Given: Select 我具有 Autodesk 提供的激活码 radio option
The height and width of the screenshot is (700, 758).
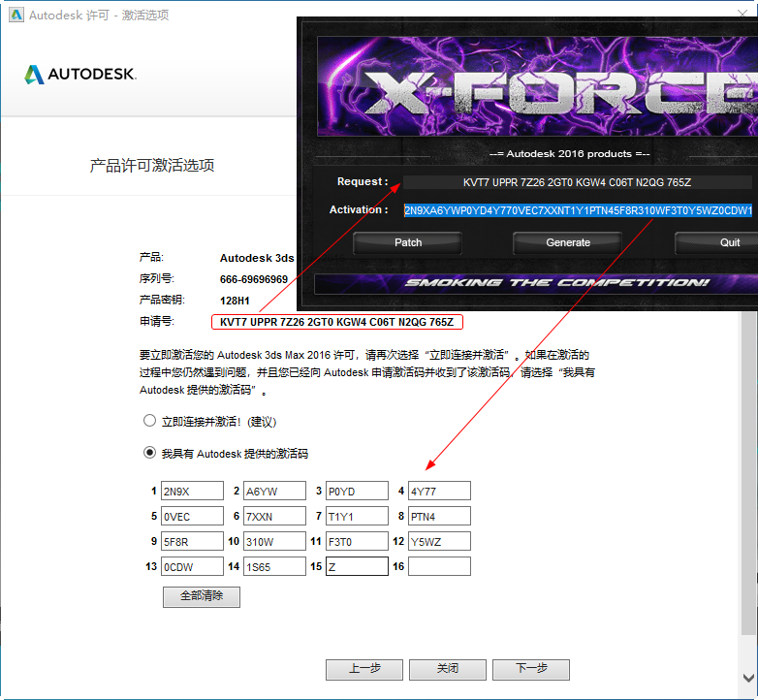Looking at the screenshot, I should click(x=149, y=453).
